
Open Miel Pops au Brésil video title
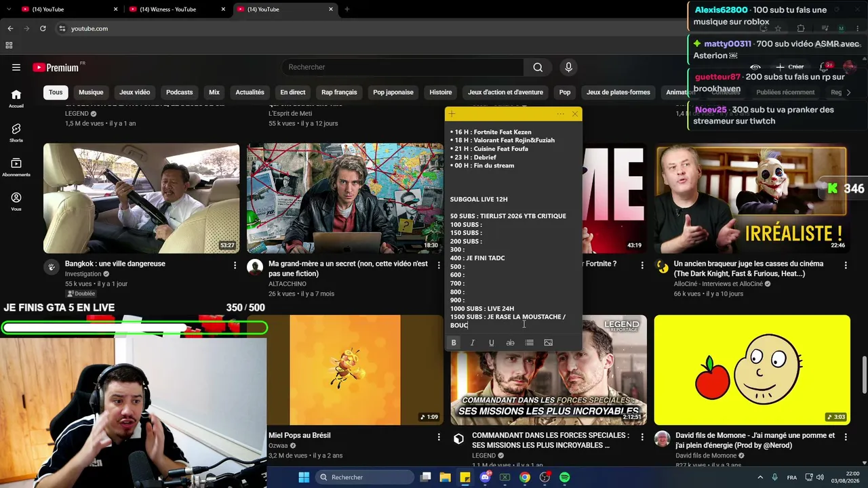tap(300, 436)
